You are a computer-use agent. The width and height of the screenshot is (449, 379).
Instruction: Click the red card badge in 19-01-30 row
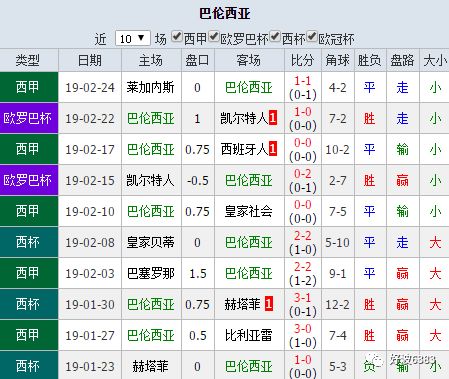[269, 304]
